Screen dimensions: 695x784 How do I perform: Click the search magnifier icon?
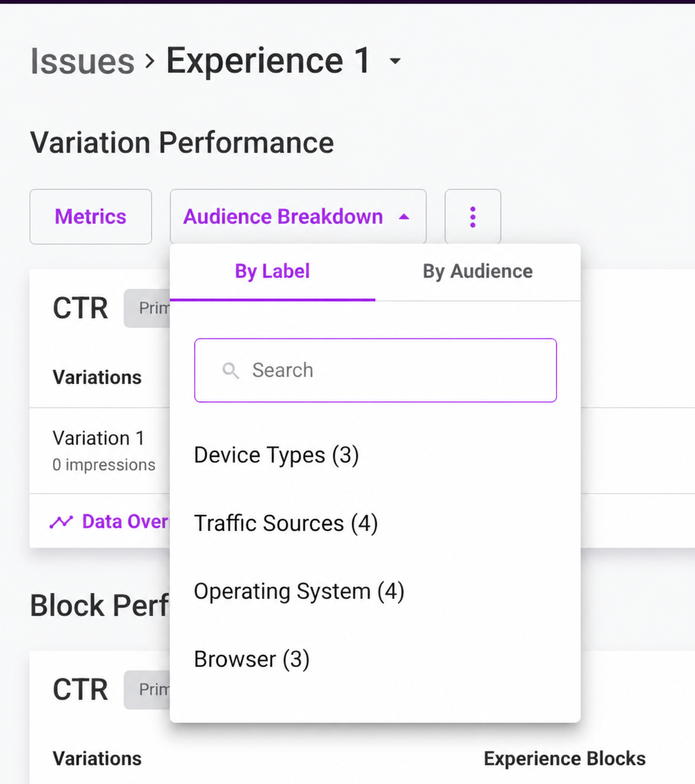(x=231, y=371)
